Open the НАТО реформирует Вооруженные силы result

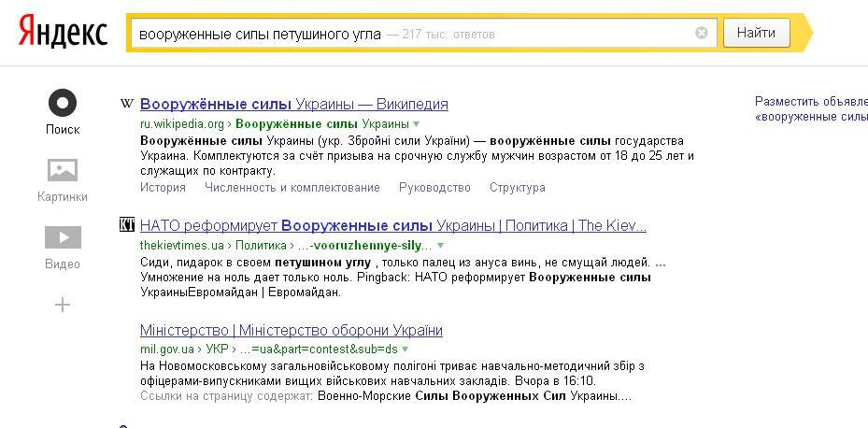tap(393, 226)
